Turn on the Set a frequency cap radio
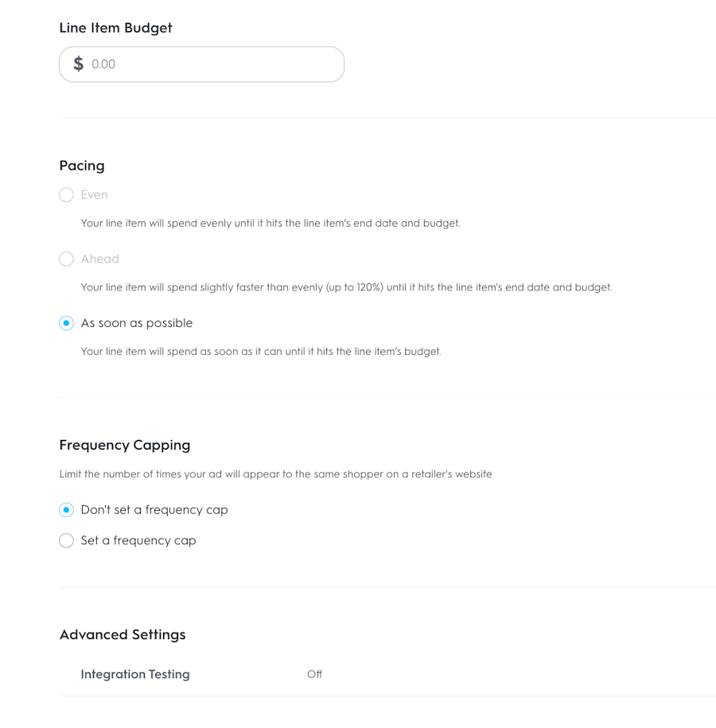716x728 pixels. [67, 541]
